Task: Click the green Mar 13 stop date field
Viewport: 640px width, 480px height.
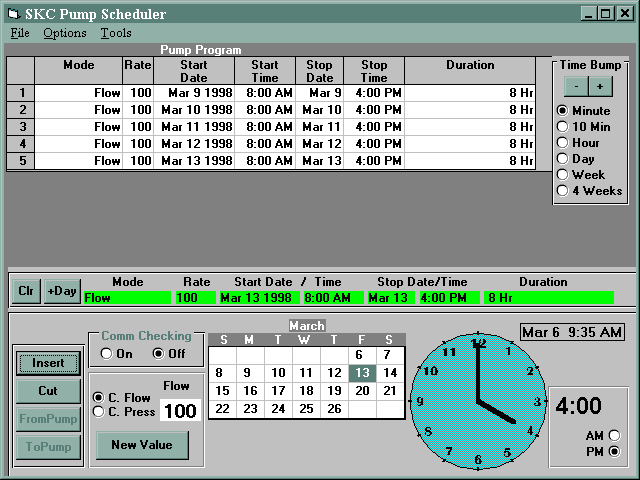Action: click(x=391, y=298)
